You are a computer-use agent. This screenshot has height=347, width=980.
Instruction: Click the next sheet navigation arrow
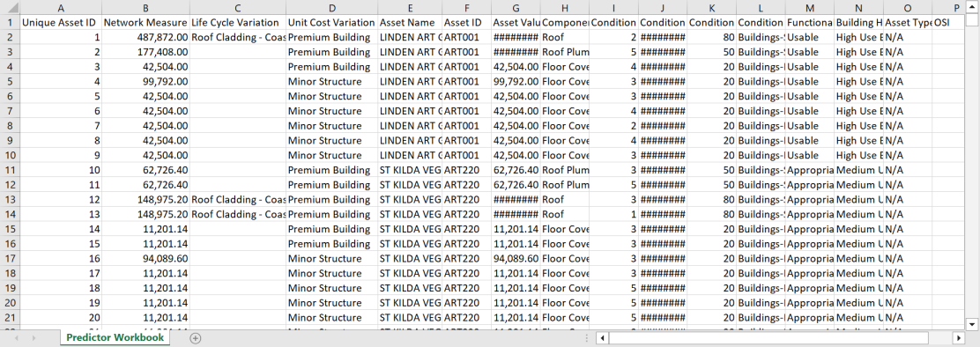click(33, 337)
